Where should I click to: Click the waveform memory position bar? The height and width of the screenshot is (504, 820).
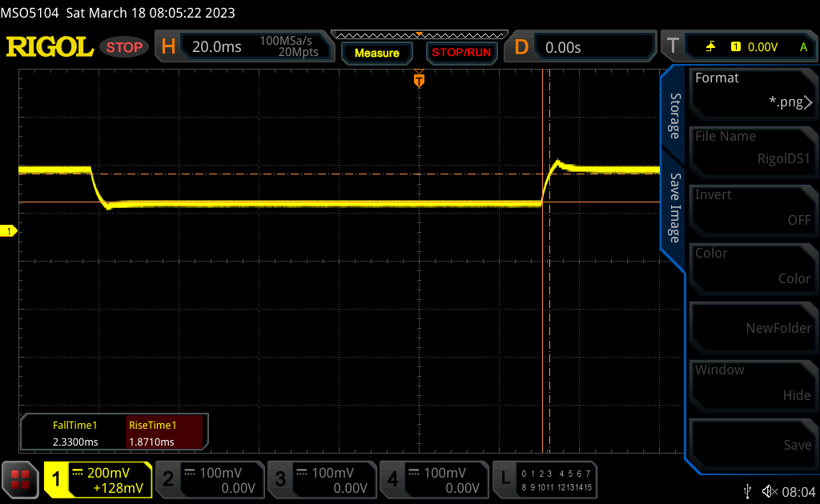(419, 34)
